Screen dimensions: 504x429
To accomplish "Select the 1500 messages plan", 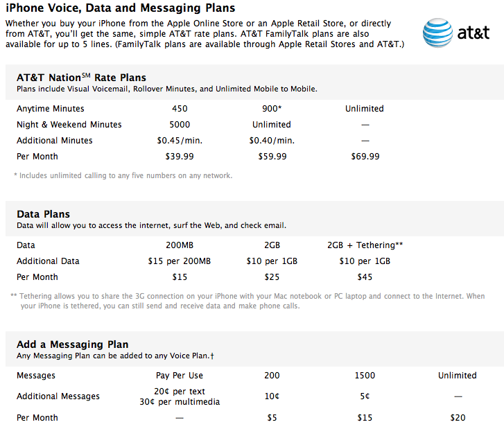I will [365, 376].
